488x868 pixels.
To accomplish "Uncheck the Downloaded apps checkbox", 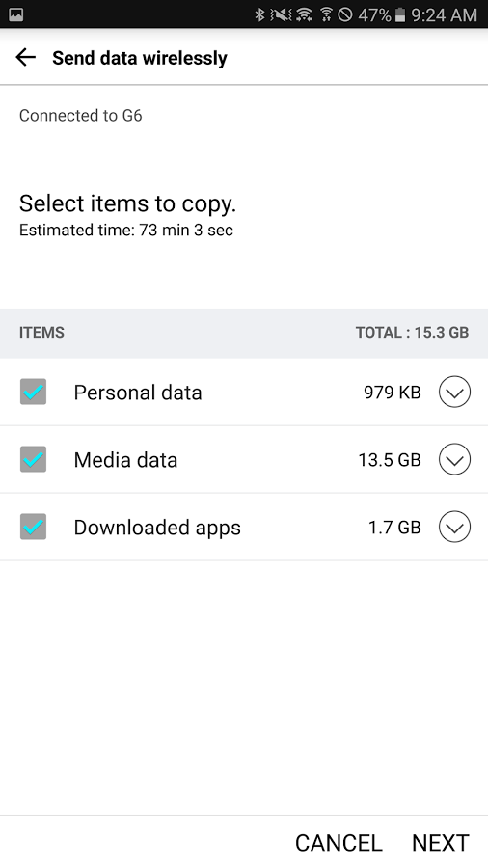I will (33, 527).
